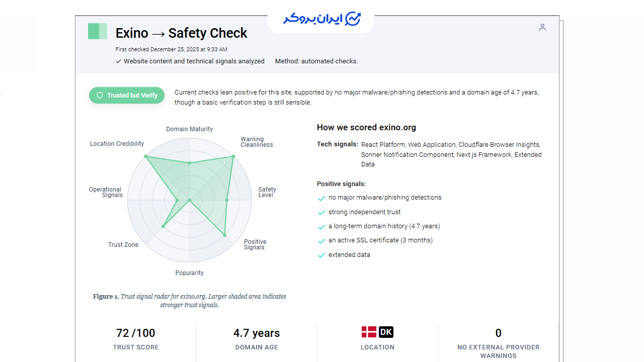Click the Denmark flag icon
The height and width of the screenshot is (362, 644).
click(369, 332)
